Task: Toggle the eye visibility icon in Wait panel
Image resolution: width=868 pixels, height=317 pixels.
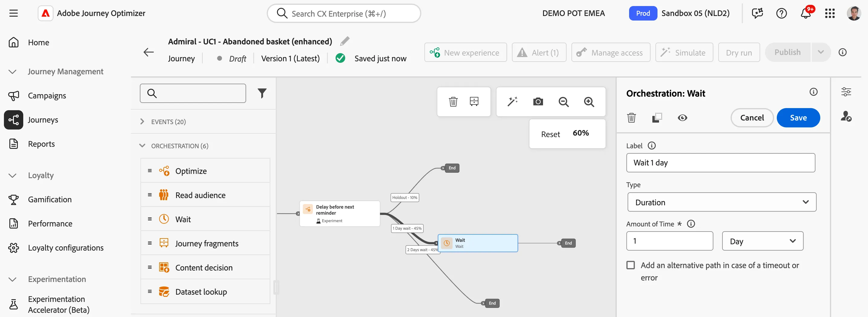Action: click(682, 117)
